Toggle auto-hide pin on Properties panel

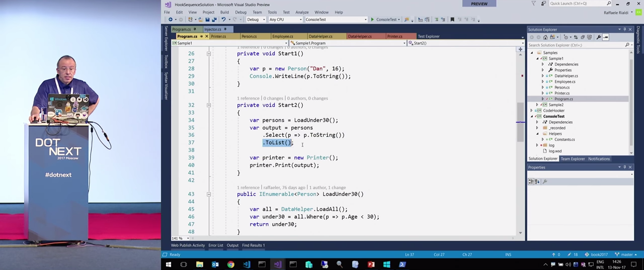tap(624, 167)
